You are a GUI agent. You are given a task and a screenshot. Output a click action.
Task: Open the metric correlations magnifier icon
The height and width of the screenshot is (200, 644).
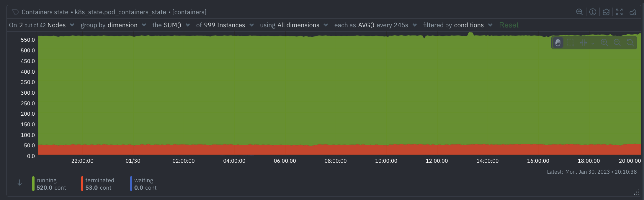[x=579, y=12]
